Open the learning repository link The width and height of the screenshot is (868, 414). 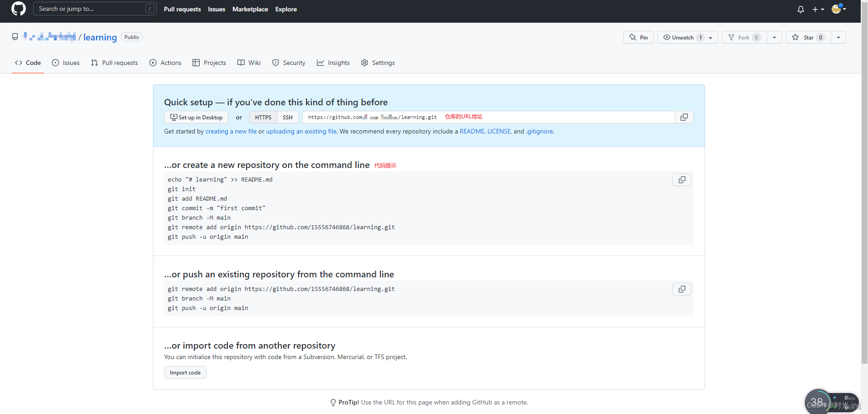[100, 37]
